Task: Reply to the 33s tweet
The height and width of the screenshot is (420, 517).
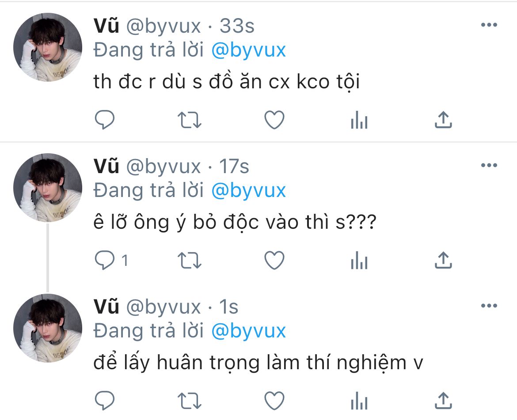Action: pos(105,120)
